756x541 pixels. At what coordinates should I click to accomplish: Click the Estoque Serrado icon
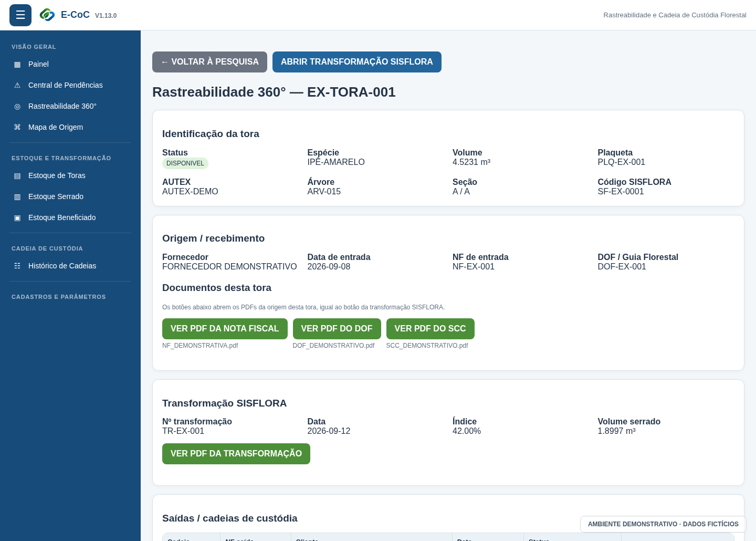(17, 196)
